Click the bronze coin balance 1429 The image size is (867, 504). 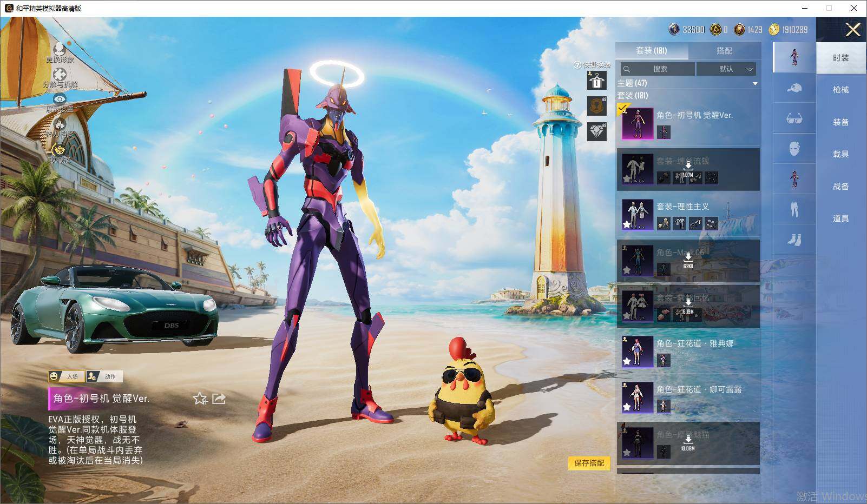[x=748, y=30]
